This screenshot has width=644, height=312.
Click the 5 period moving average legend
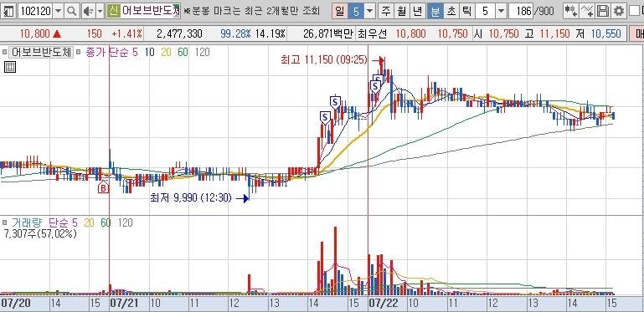(135, 52)
